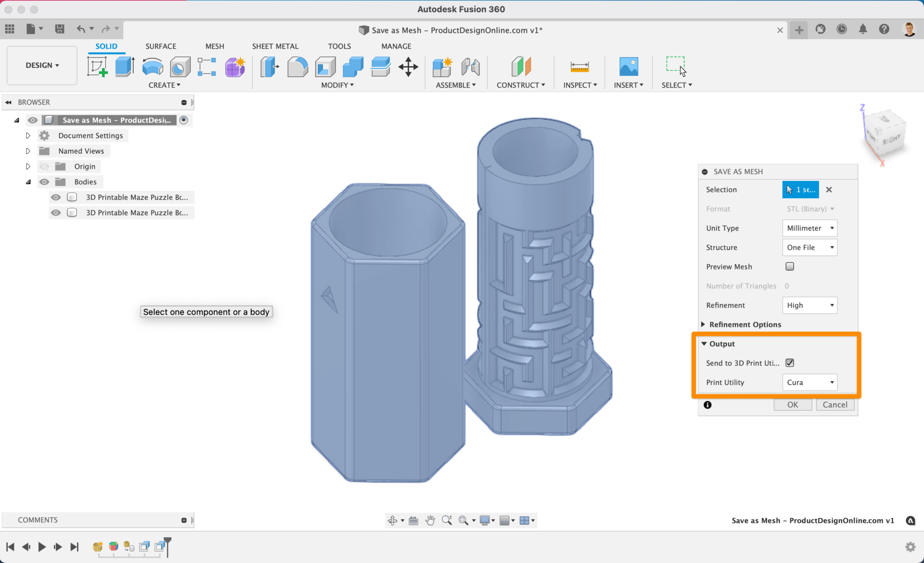Change the Refinement dropdown from High
This screenshot has height=563, width=924.
(809, 305)
